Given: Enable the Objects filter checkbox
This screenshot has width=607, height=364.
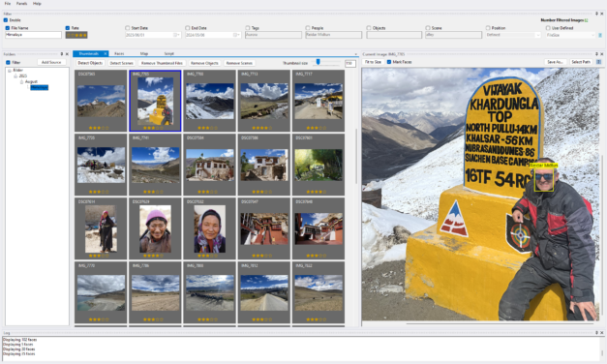Looking at the screenshot, I should click(369, 28).
